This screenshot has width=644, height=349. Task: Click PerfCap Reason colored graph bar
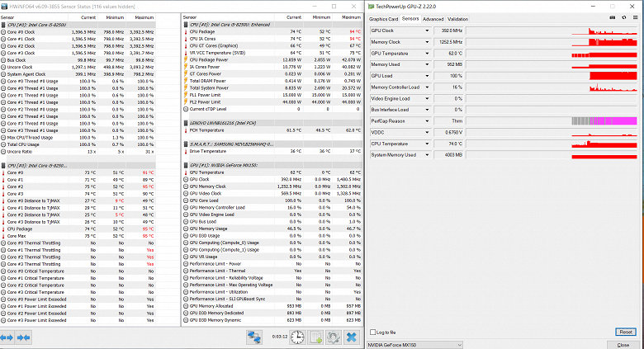click(604, 121)
